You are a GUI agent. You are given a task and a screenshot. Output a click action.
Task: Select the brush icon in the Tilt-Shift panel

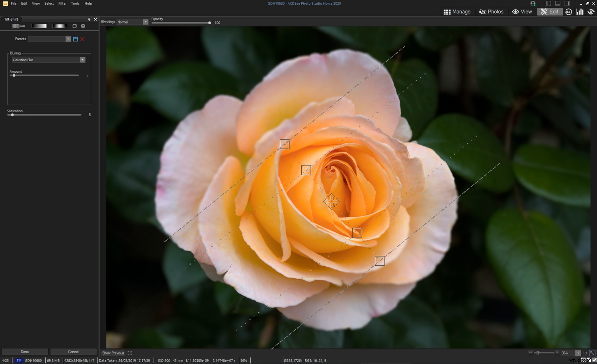[18, 26]
